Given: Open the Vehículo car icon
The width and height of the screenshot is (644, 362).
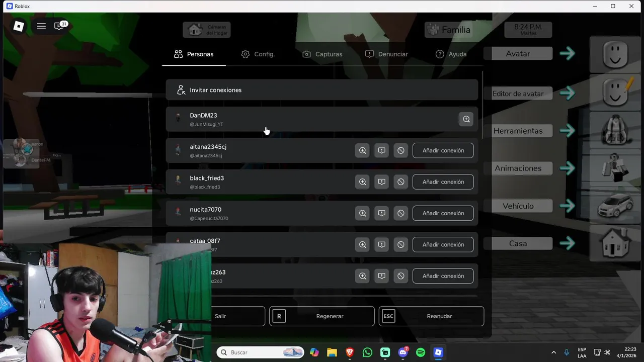Looking at the screenshot, I should (x=616, y=205).
